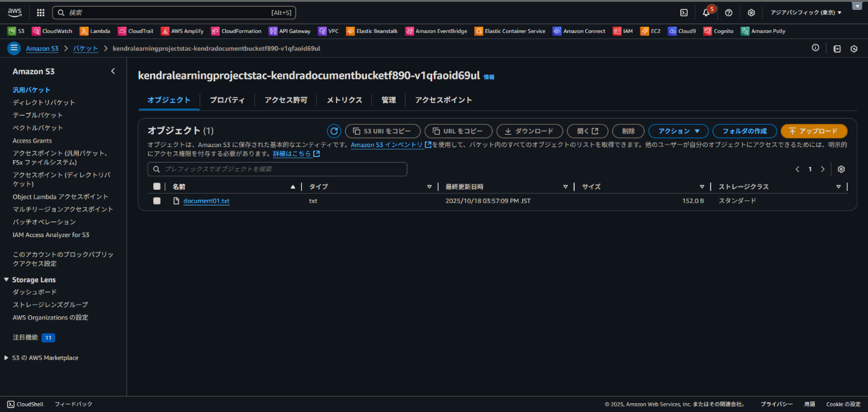Refresh the objects list
The height and width of the screenshot is (412, 868).
click(x=334, y=131)
